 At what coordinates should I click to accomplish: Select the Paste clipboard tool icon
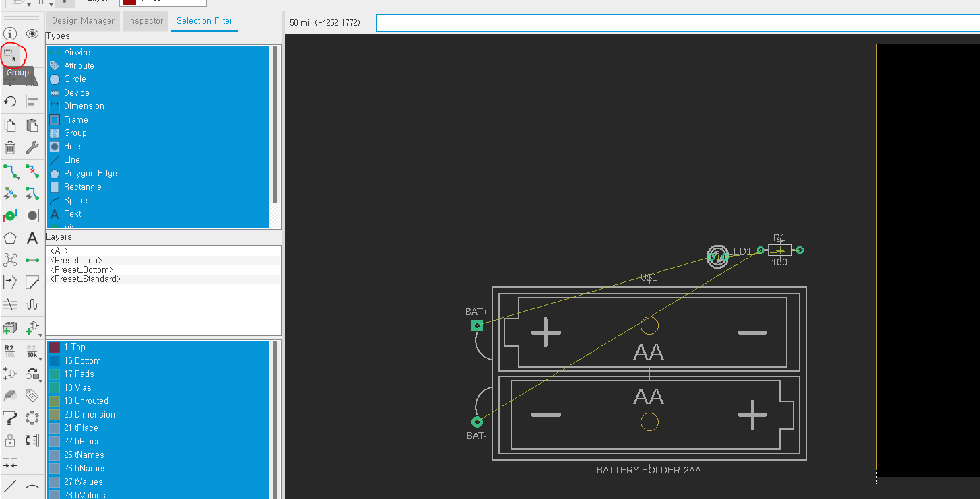(32, 125)
